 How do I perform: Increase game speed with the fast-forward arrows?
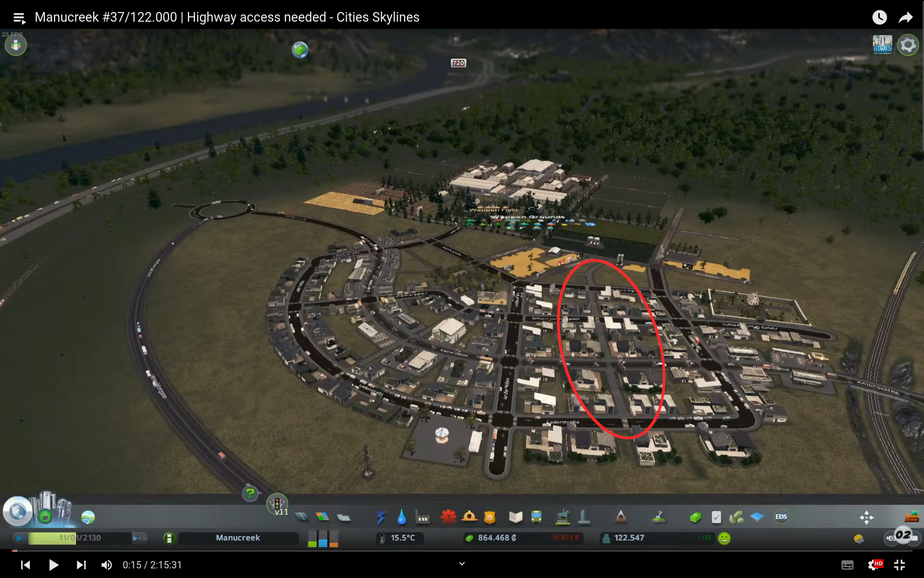[140, 539]
